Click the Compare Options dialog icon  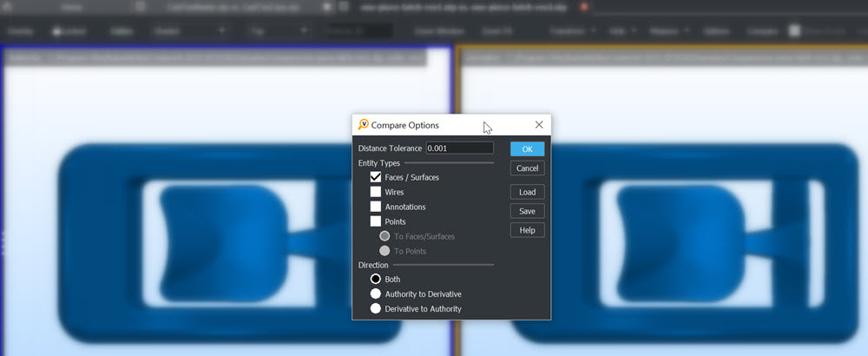[363, 125]
